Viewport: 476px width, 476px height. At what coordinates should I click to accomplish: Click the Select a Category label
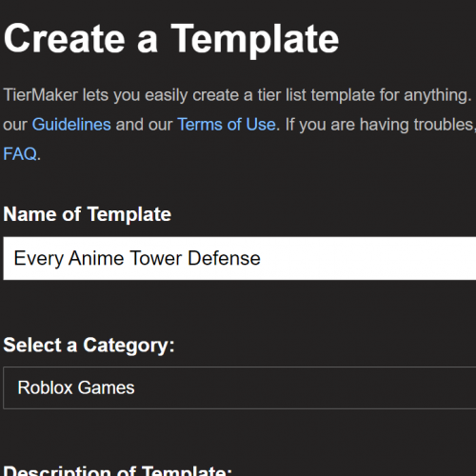(89, 346)
